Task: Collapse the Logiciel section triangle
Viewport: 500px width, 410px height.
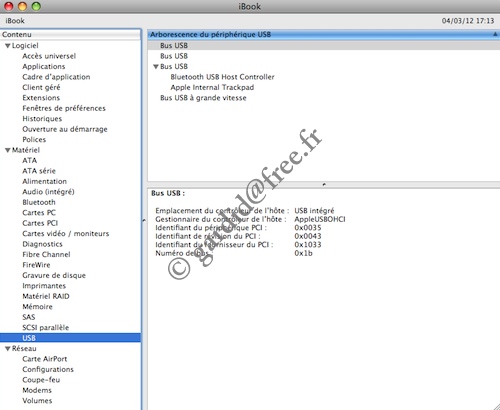Action: pyautogui.click(x=8, y=46)
